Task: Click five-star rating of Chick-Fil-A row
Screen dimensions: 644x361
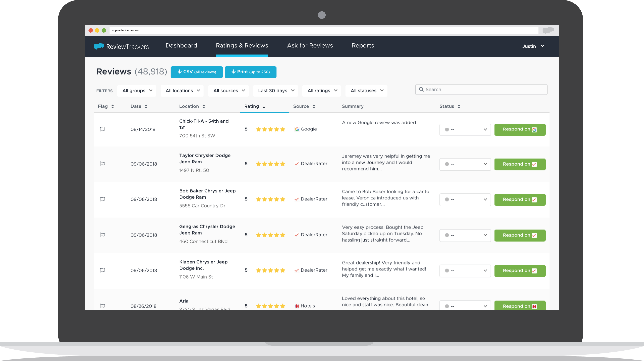Action: click(271, 129)
